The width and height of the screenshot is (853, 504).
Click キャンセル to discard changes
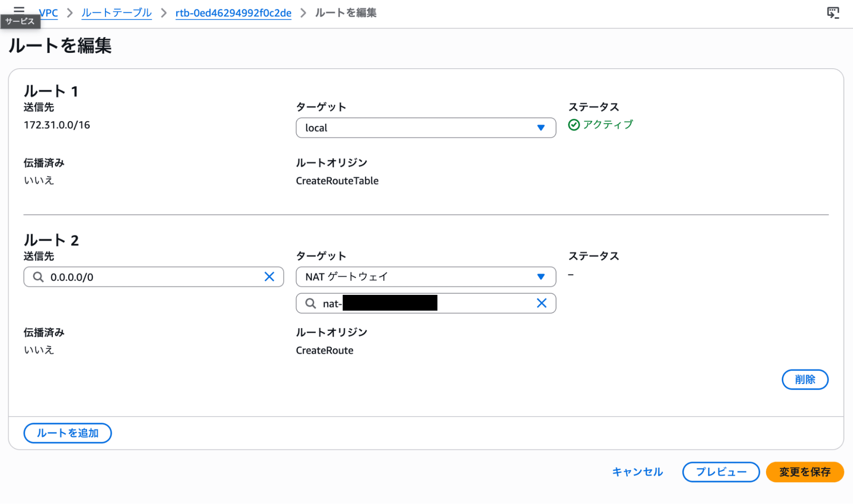(637, 472)
